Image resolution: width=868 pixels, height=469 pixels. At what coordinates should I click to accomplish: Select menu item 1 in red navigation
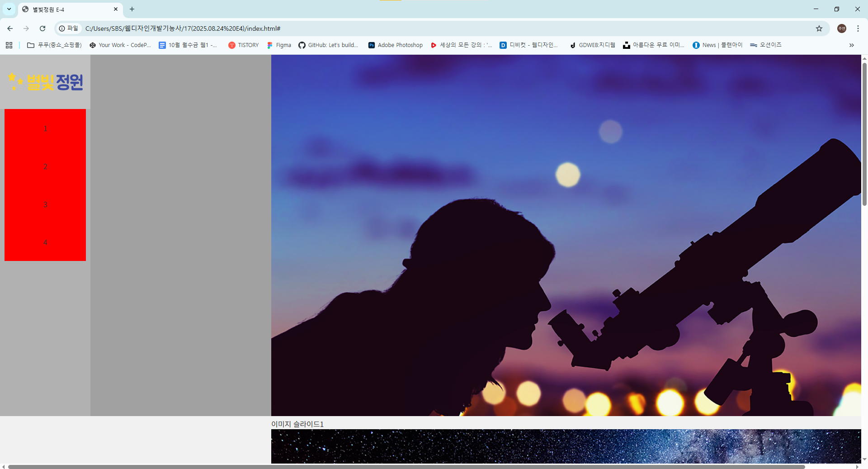45,128
